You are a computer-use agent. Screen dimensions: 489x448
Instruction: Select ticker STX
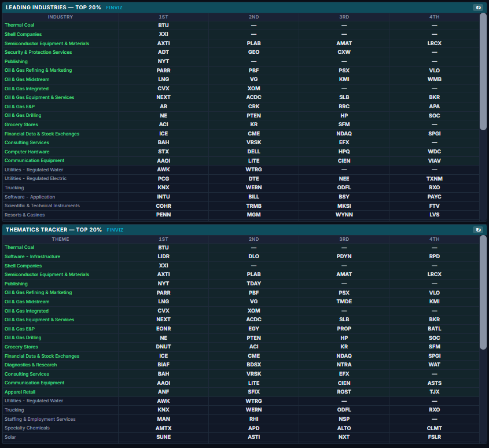pos(163,152)
